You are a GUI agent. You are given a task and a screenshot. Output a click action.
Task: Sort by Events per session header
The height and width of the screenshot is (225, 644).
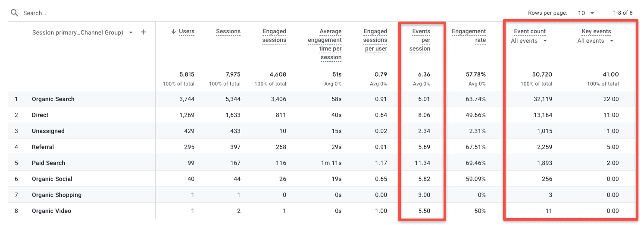pyautogui.click(x=421, y=40)
